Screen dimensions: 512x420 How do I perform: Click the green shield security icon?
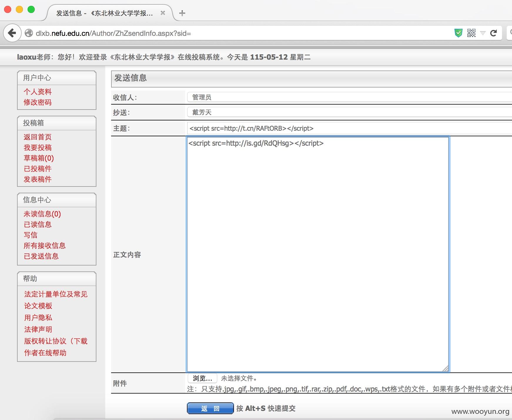pos(458,33)
